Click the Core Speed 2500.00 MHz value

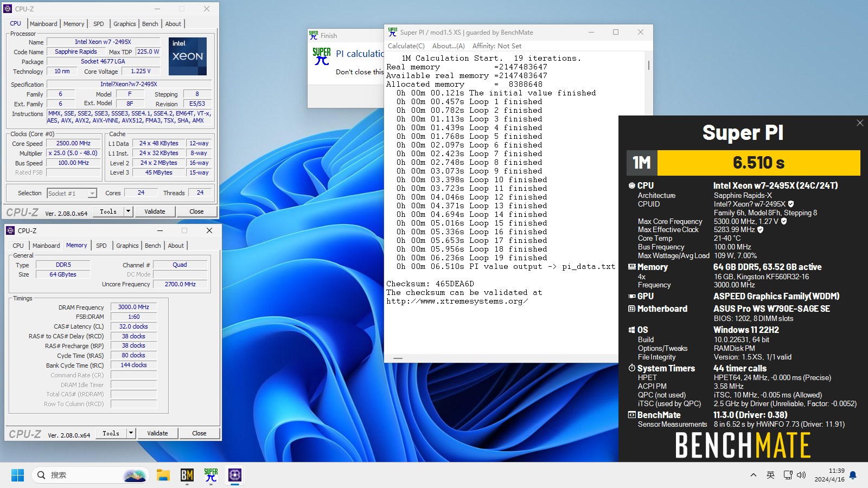pyautogui.click(x=73, y=144)
